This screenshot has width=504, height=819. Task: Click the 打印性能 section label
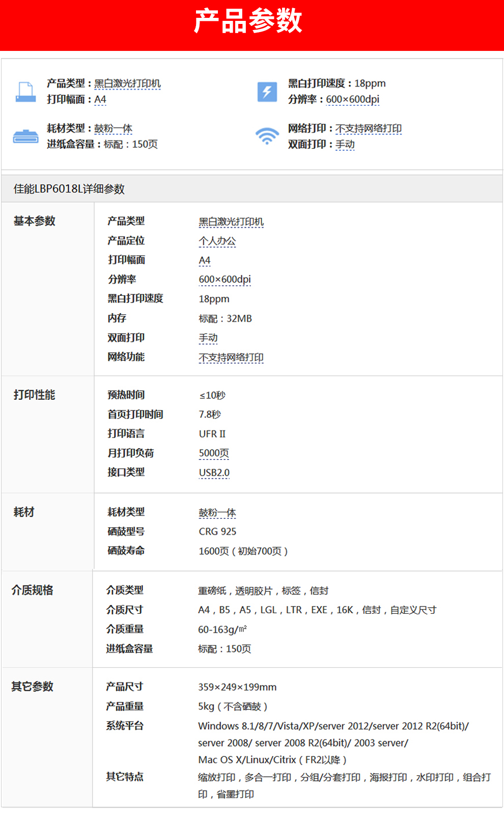point(35,395)
